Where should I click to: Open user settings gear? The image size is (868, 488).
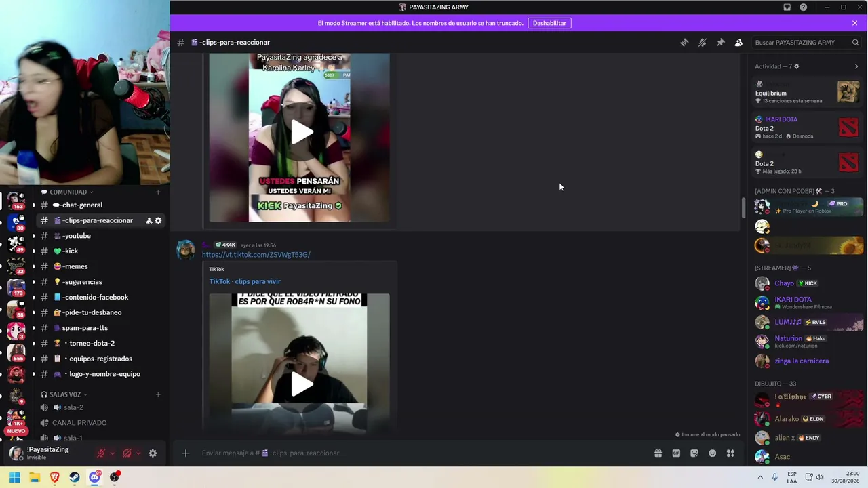[153, 453]
